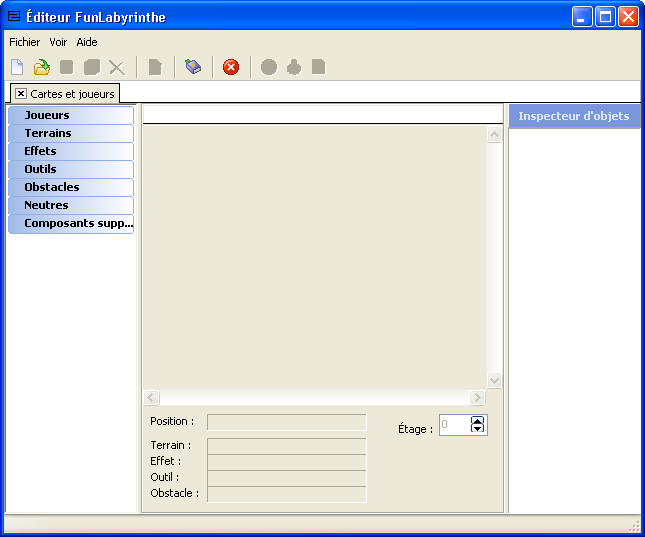
Task: Click the Étage number field
Action: (453, 425)
